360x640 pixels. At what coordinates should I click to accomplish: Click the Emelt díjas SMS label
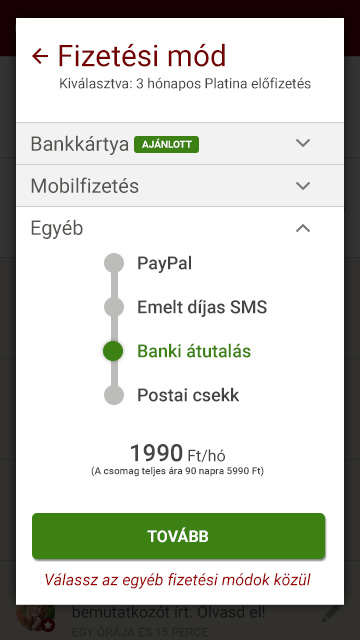[x=202, y=307]
